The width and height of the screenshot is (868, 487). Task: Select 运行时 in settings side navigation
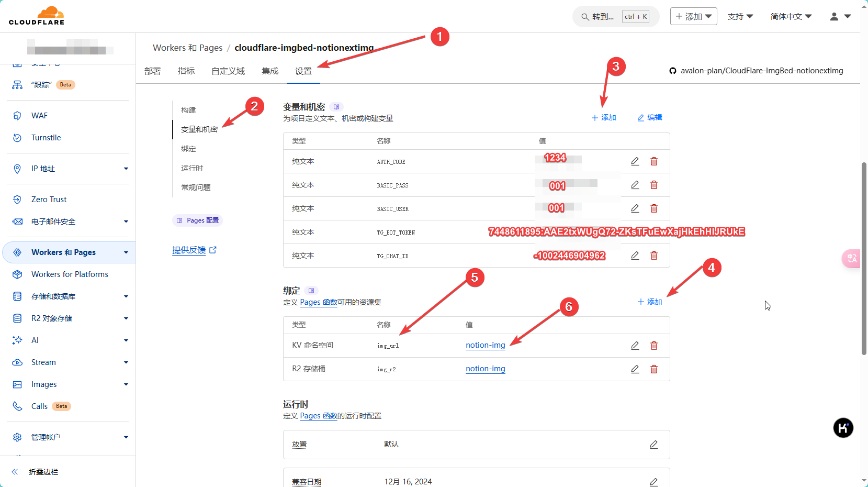pos(192,168)
